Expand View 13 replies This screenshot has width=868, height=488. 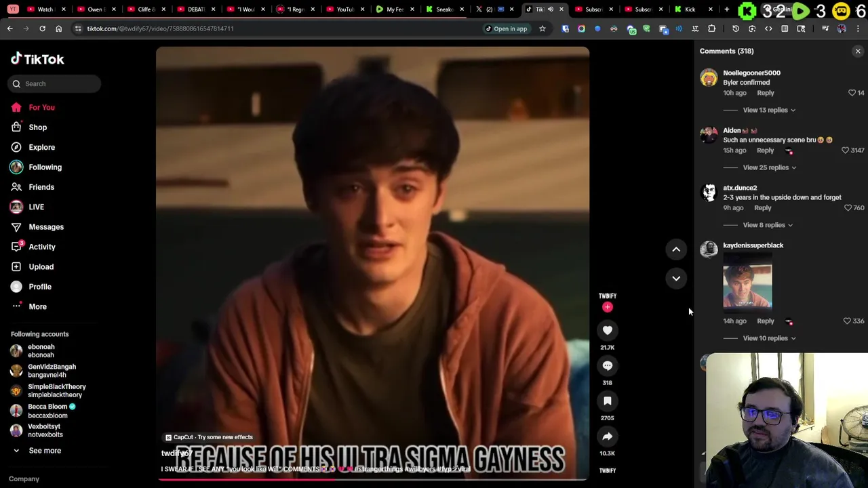click(x=769, y=110)
